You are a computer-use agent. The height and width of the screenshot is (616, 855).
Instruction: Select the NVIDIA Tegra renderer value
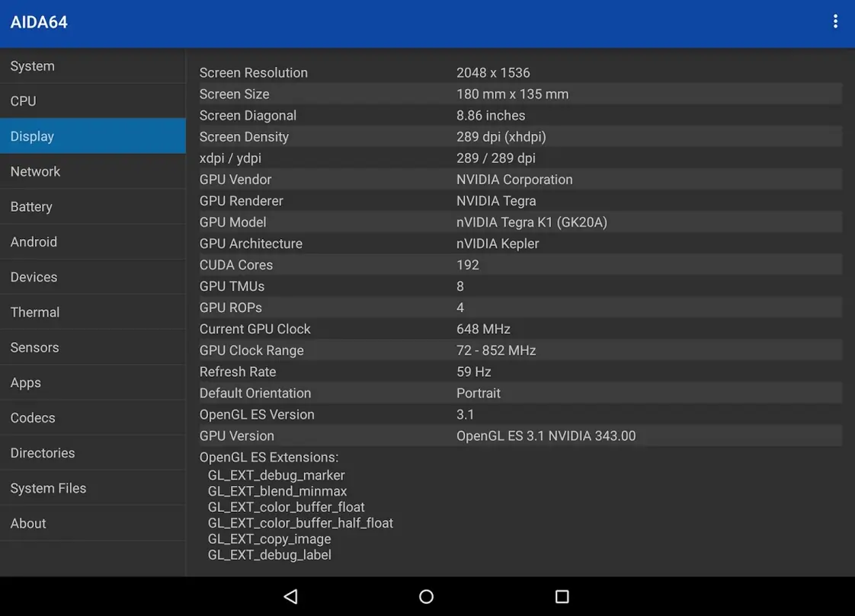click(496, 200)
